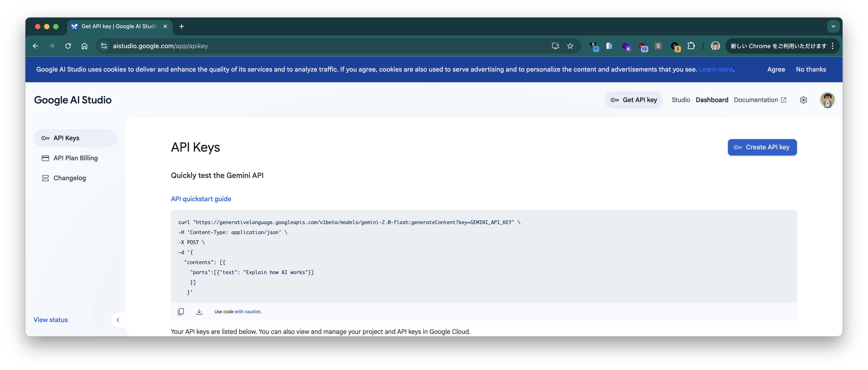This screenshot has height=370, width=868.
Task: View site information icon in address bar
Action: tap(104, 46)
